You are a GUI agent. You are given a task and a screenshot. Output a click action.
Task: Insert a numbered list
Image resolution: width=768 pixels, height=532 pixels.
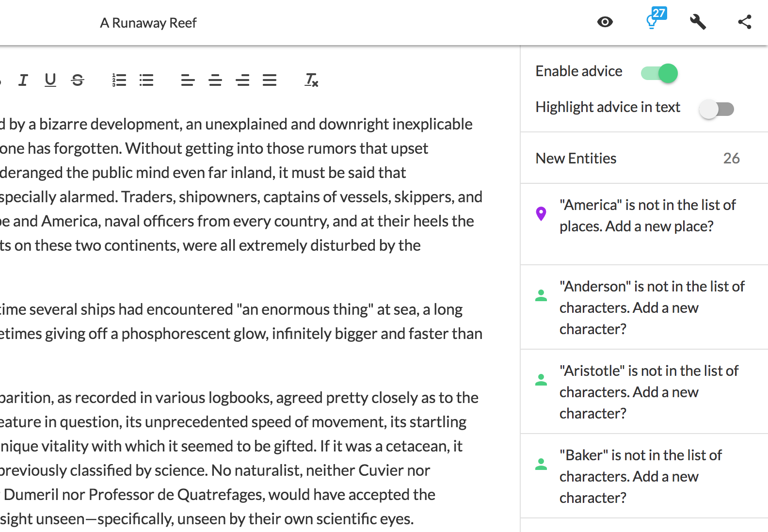coord(119,80)
